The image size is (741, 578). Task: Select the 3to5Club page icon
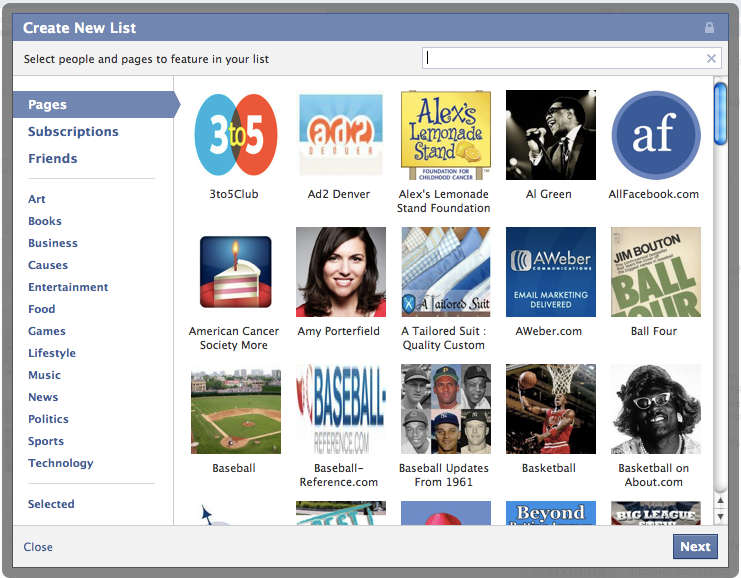236,135
